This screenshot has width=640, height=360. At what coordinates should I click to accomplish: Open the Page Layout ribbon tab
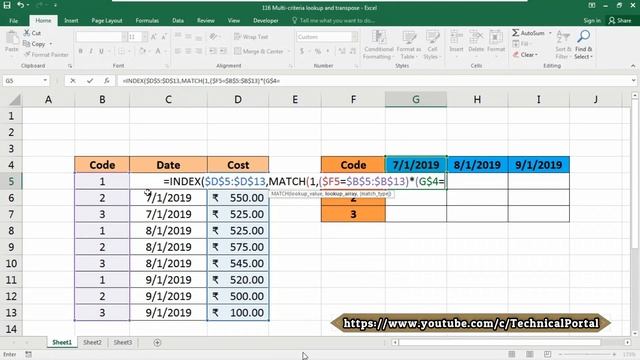pos(107,20)
